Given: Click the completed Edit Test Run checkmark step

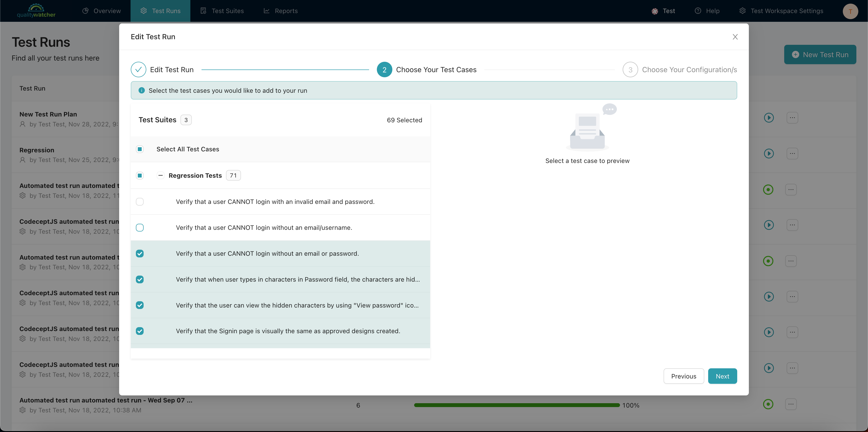Looking at the screenshot, I should coord(138,70).
